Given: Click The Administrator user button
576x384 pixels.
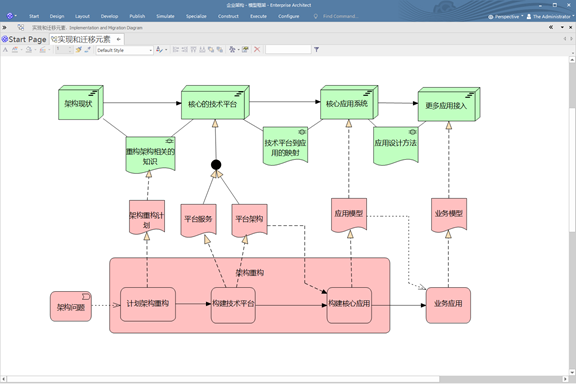Looking at the screenshot, I should click(x=550, y=17).
